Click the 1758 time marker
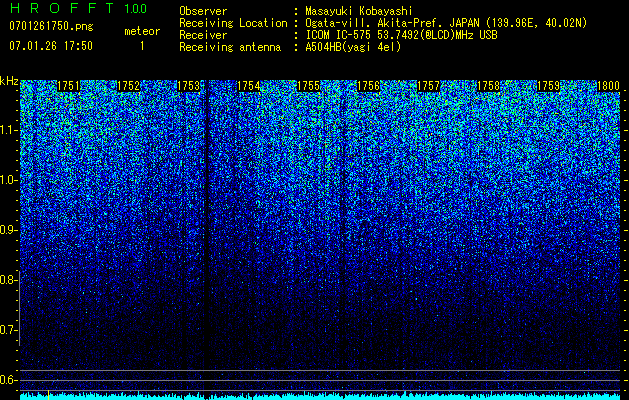629x400 pixels. pyautogui.click(x=488, y=86)
